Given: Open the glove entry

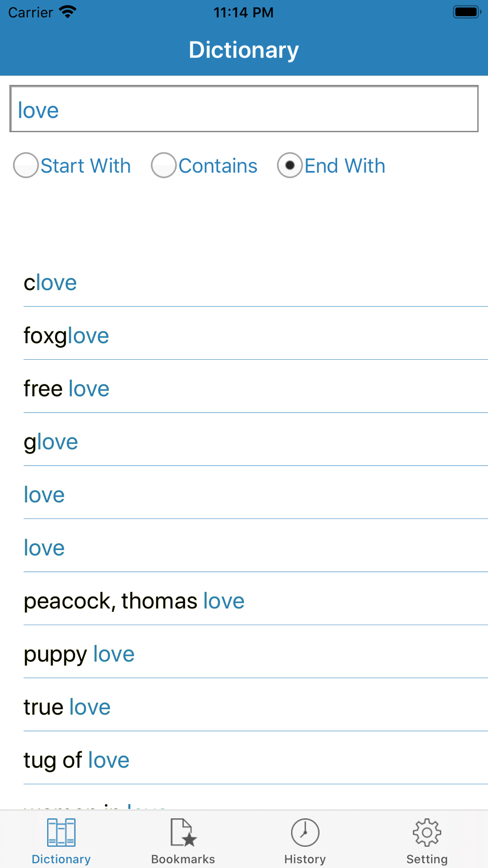Looking at the screenshot, I should click(256, 442).
